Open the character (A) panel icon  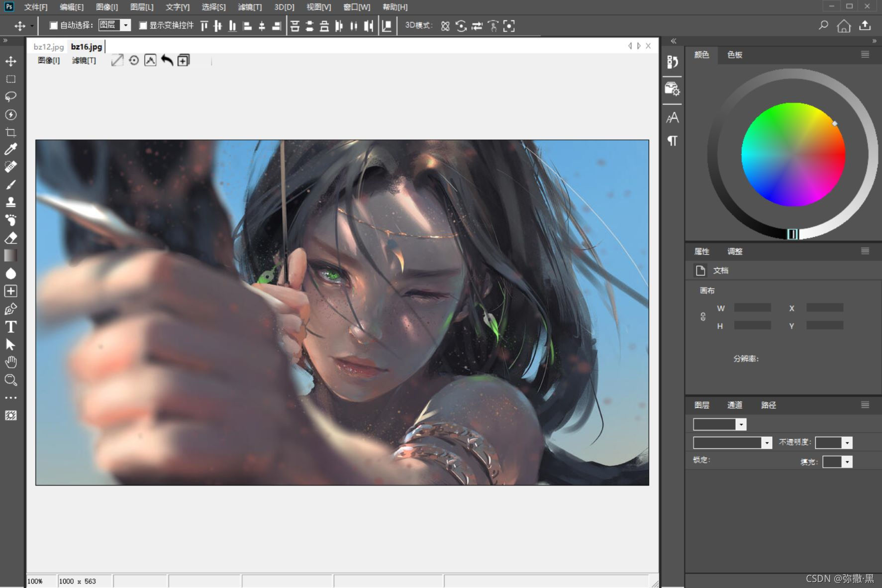click(672, 118)
